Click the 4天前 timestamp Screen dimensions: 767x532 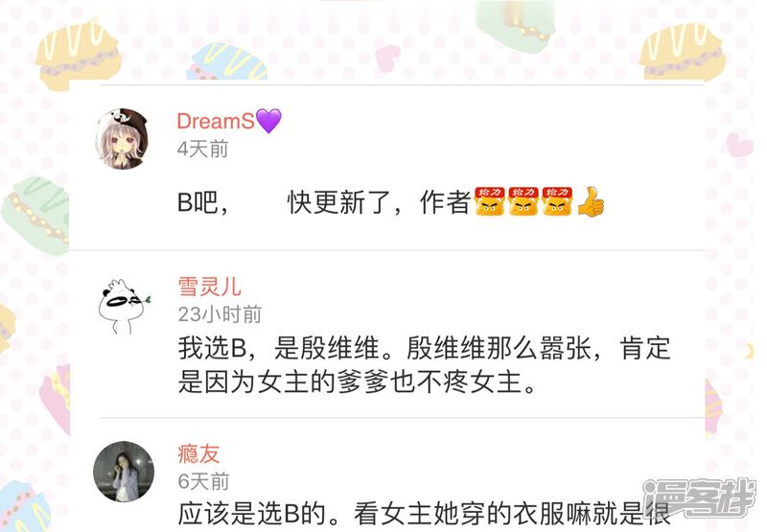[202, 149]
